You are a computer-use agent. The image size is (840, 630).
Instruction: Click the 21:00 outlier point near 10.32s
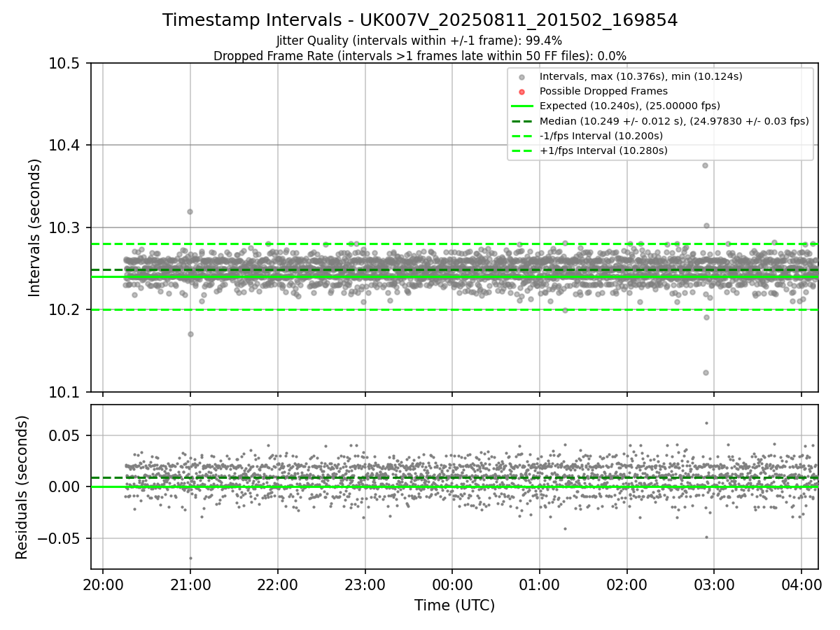click(190, 211)
